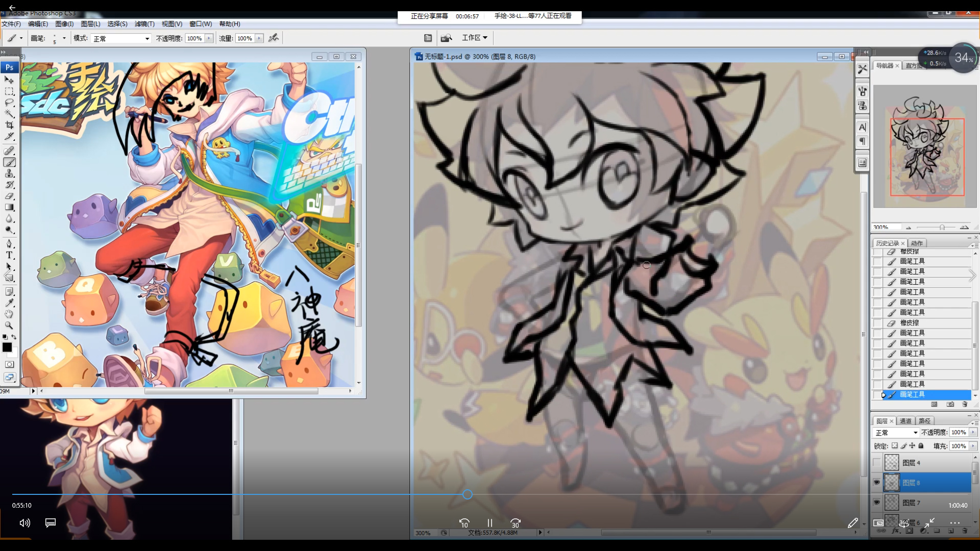The image size is (980, 551).
Task: Open the brushes palette toggle icon
Action: click(x=428, y=38)
